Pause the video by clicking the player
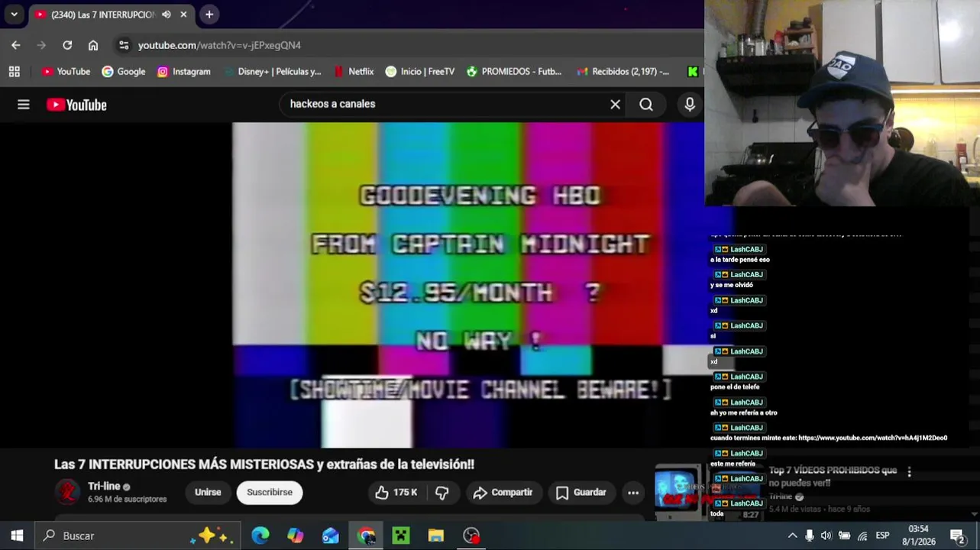980x550 pixels. point(467,285)
